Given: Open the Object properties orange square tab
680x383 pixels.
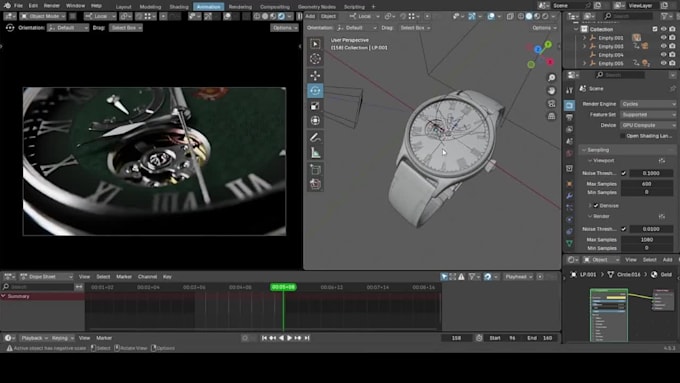Looking at the screenshot, I should 569,184.
